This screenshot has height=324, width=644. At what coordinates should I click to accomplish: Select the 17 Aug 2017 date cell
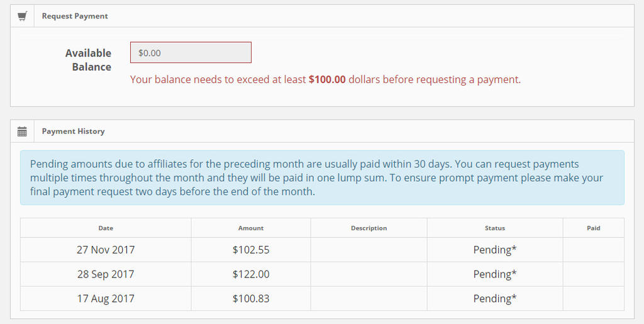[106, 299]
